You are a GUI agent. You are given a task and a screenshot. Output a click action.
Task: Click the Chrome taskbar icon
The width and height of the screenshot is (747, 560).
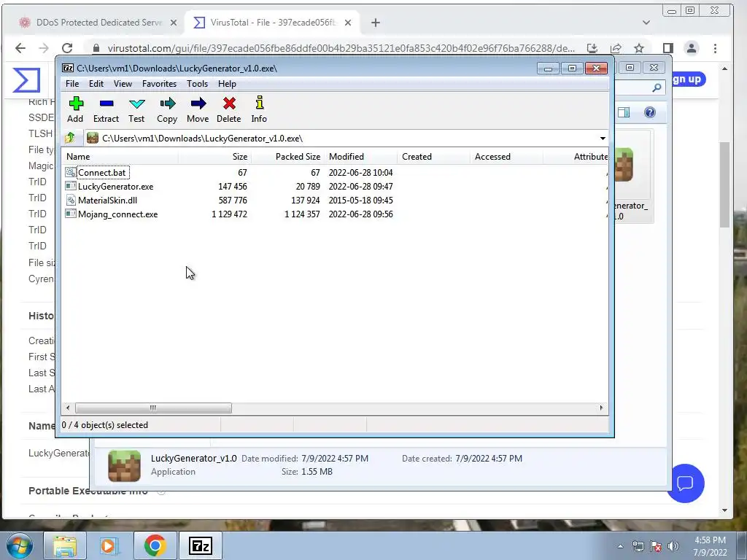coord(155,545)
